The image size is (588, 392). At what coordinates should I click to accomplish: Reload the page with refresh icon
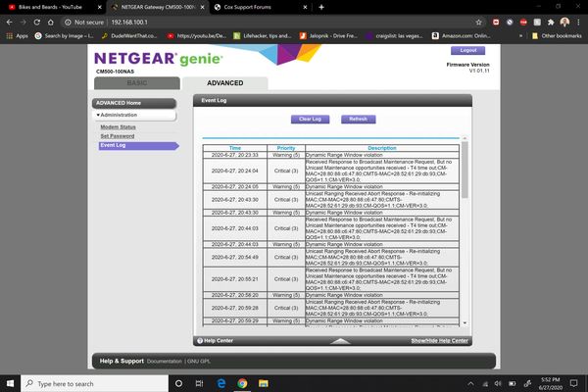37,23
